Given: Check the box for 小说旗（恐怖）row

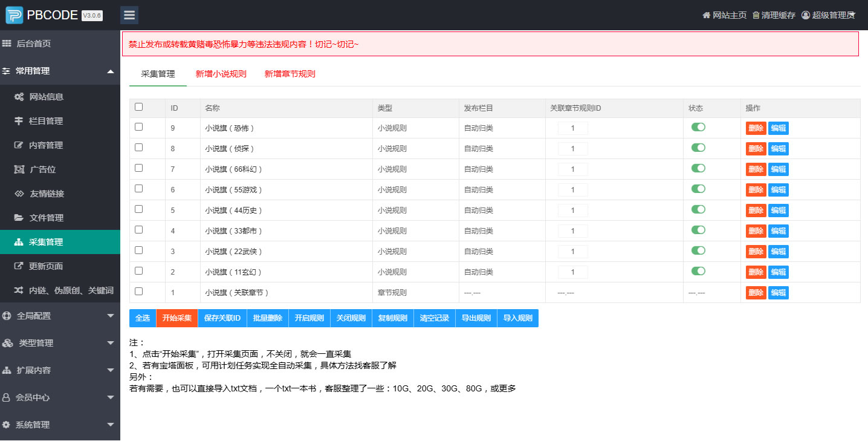Looking at the screenshot, I should tap(139, 127).
